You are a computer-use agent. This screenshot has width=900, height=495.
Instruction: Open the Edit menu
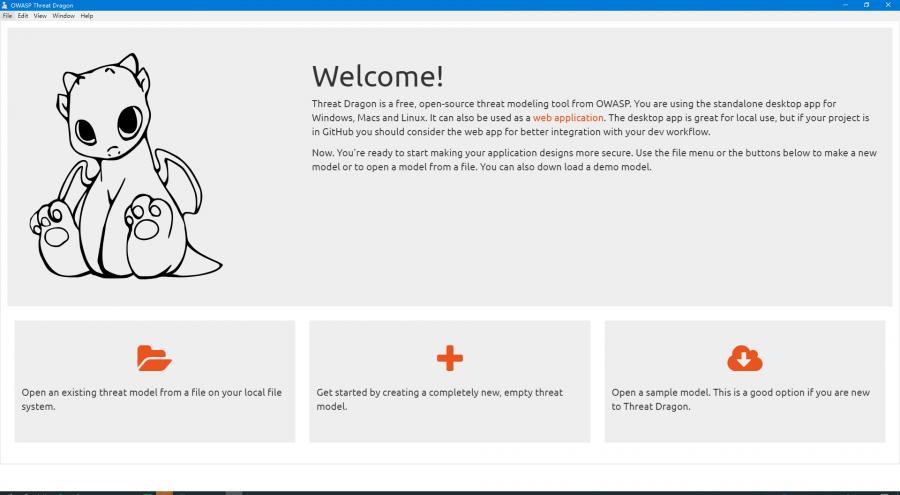tap(22, 16)
